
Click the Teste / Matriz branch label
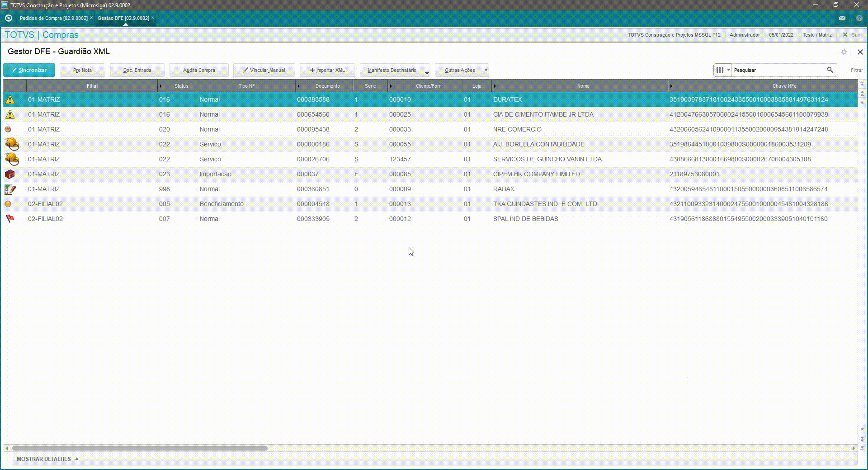coord(817,35)
